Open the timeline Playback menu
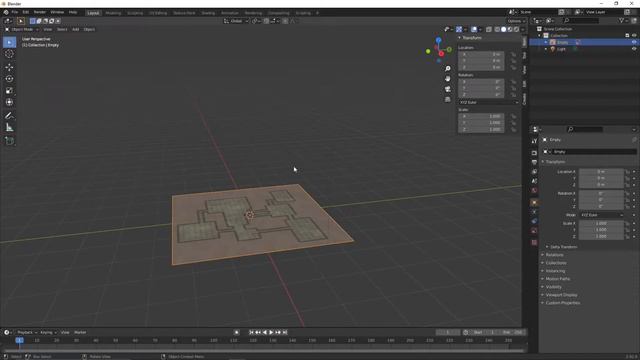This screenshot has width=640, height=360. [27, 332]
